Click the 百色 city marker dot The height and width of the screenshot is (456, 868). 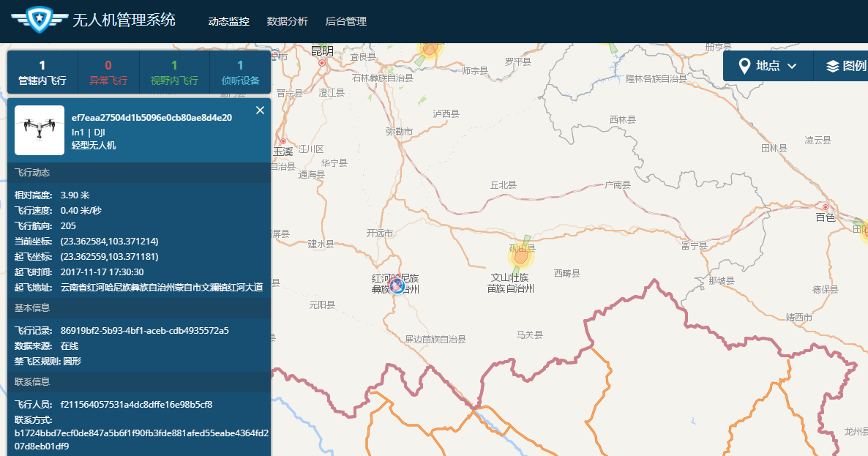point(826,207)
